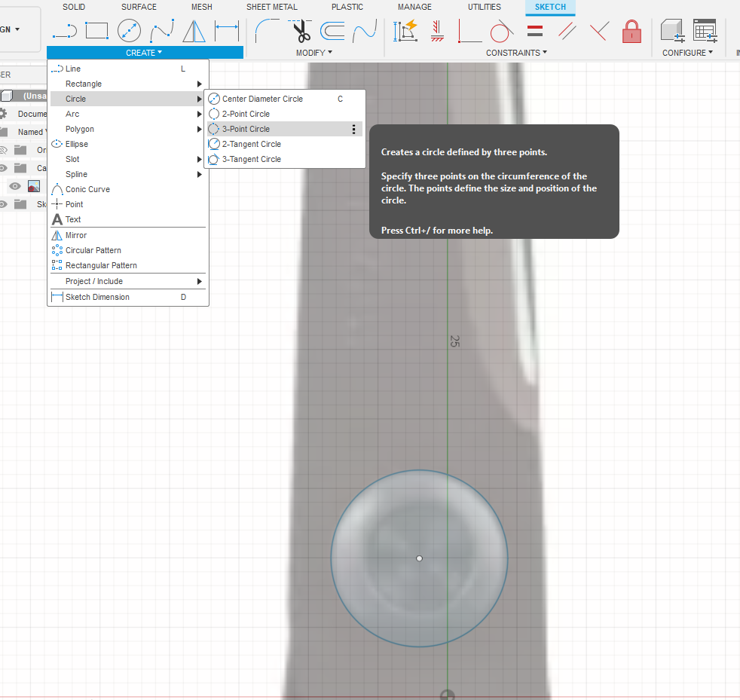
Task: Choose 2-Tangent Circle from submenu
Action: [x=251, y=144]
